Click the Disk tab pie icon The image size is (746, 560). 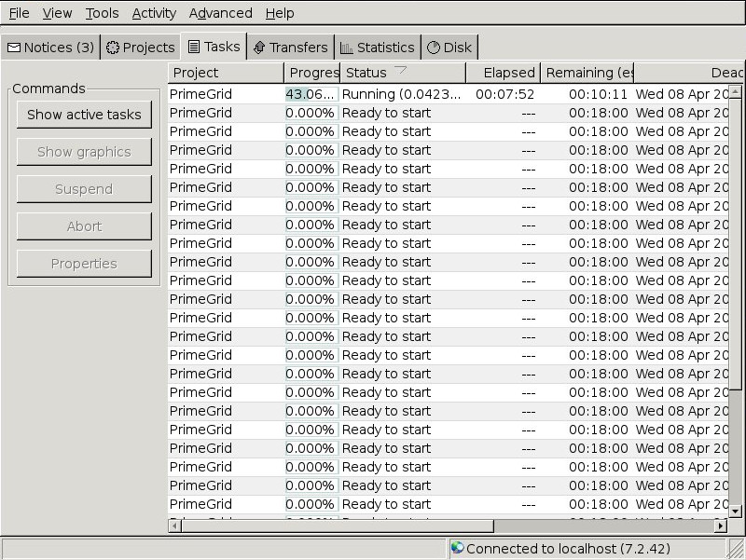point(434,48)
